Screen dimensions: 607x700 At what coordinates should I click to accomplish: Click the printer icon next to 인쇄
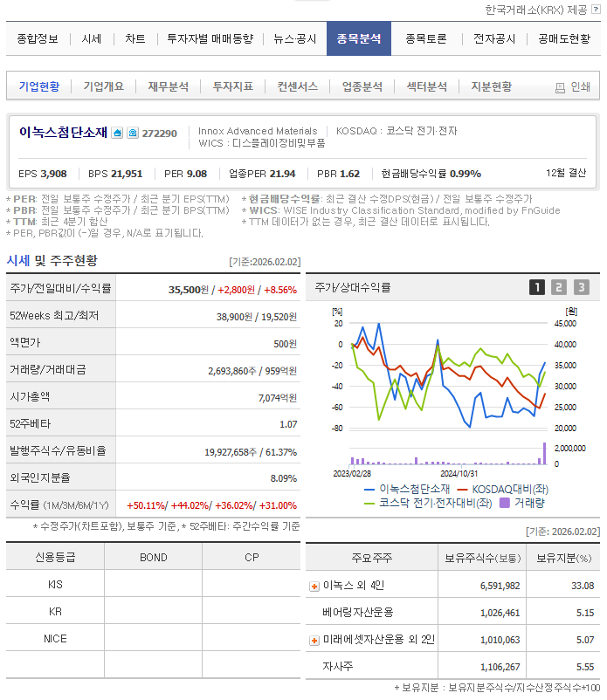point(560,87)
